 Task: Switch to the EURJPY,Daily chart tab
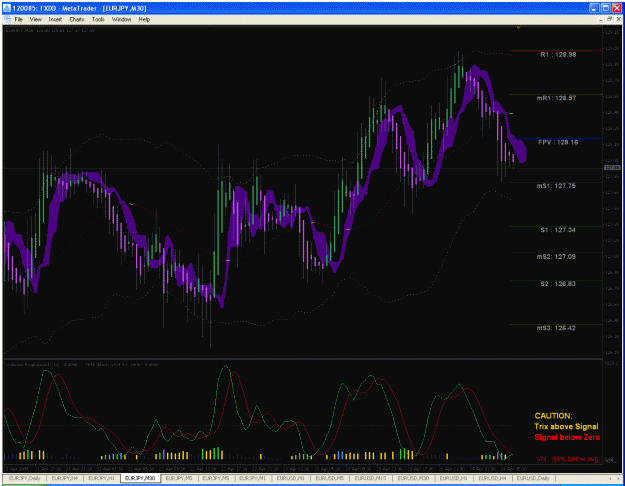coord(25,478)
